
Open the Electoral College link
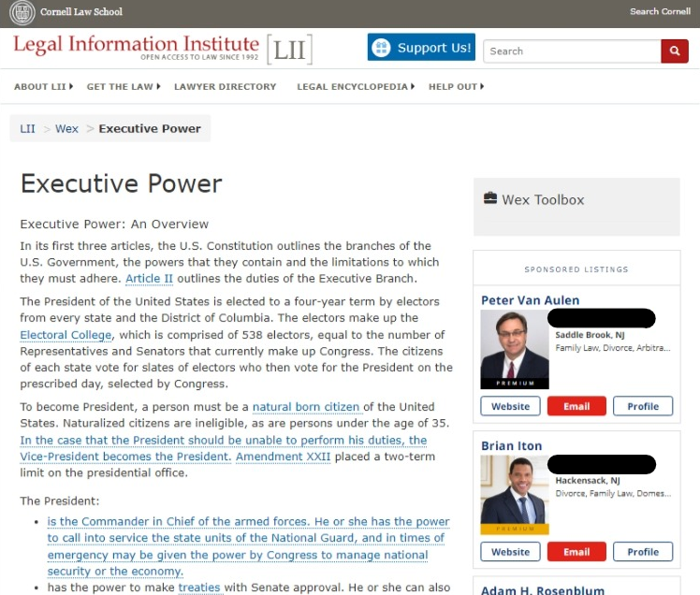66,335
